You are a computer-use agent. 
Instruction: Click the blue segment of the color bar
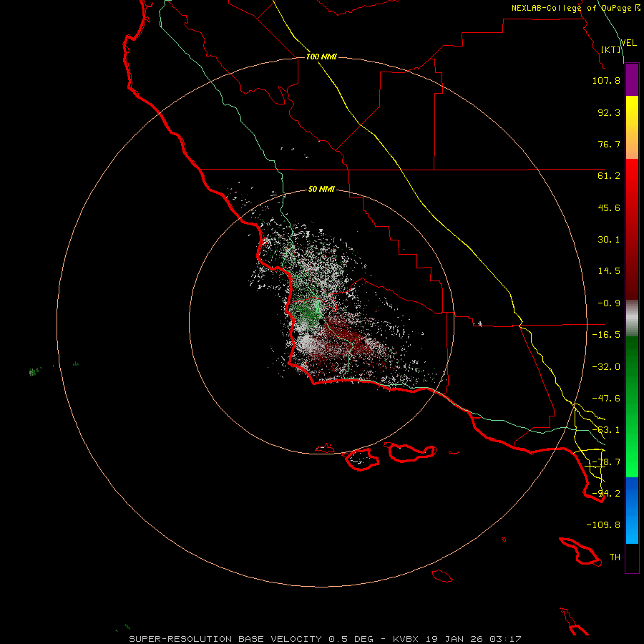[632, 510]
